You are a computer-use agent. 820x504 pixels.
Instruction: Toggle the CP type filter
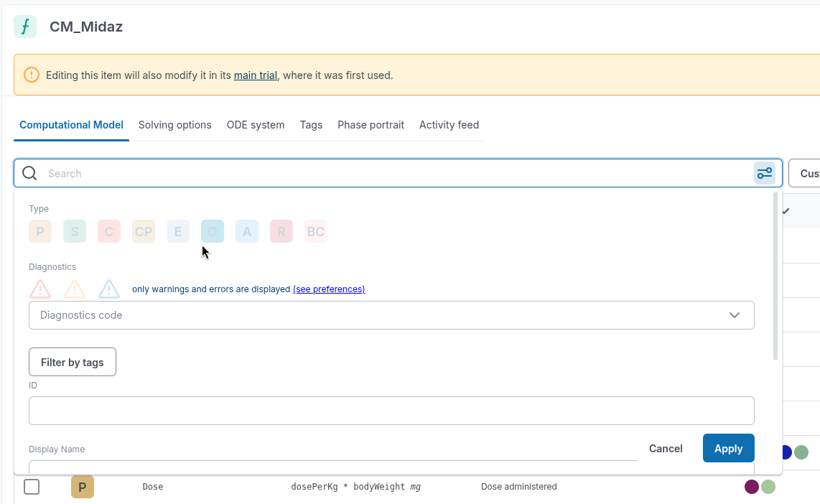coord(144,231)
